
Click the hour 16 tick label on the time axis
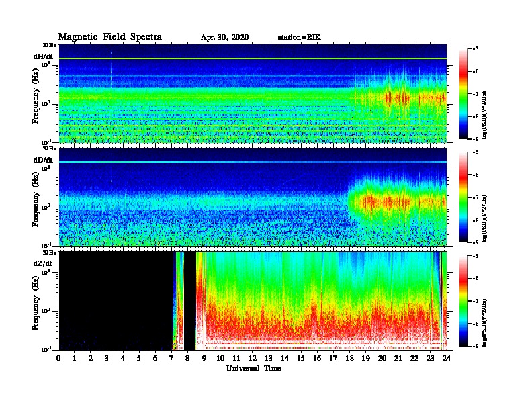(x=317, y=358)
